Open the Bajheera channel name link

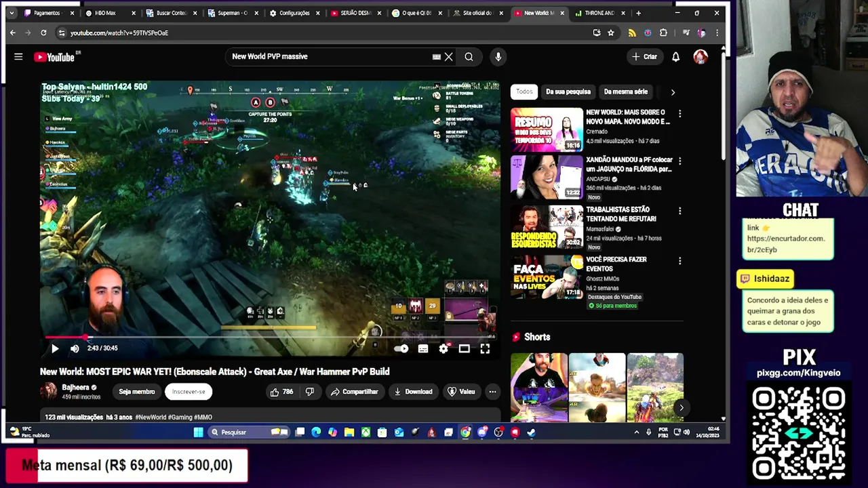pyautogui.click(x=75, y=388)
